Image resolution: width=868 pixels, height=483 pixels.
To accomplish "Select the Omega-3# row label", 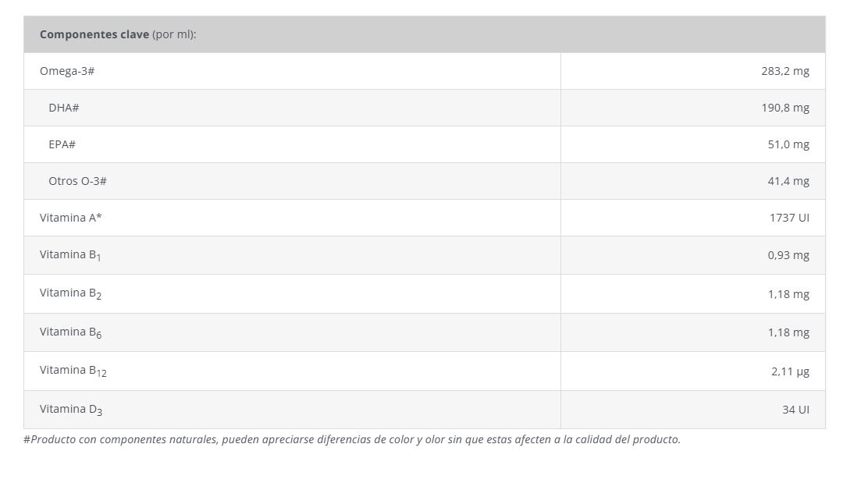I will 67,71.
